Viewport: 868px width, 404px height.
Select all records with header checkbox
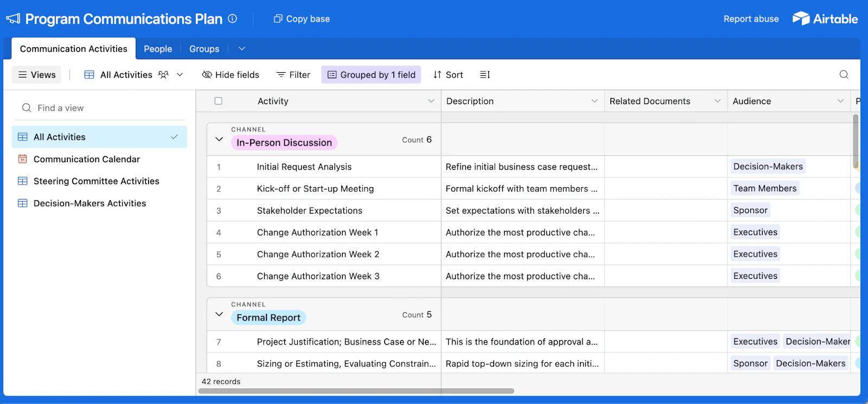coord(218,101)
